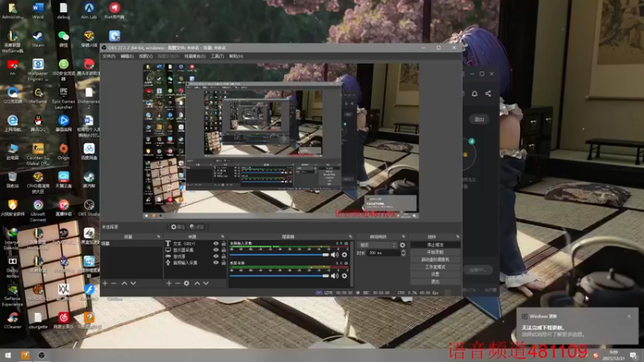Remove selected source with minus icon
The height and width of the screenshot is (362, 644).
click(x=177, y=283)
